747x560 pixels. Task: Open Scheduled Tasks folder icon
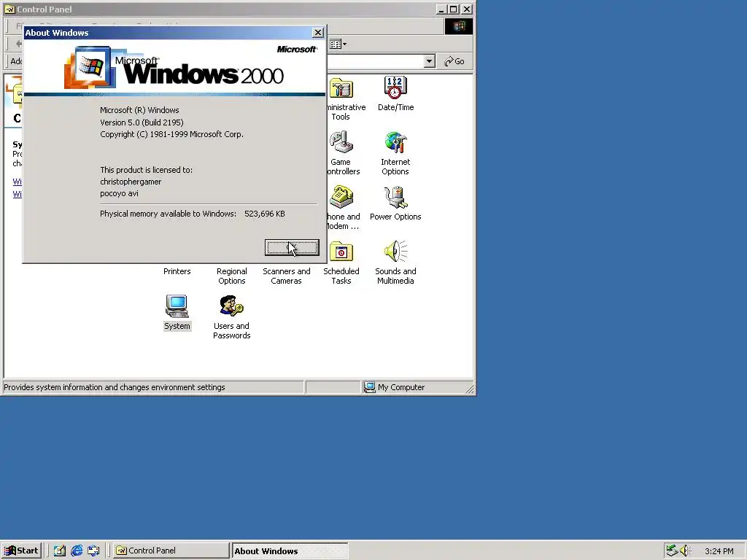(341, 252)
